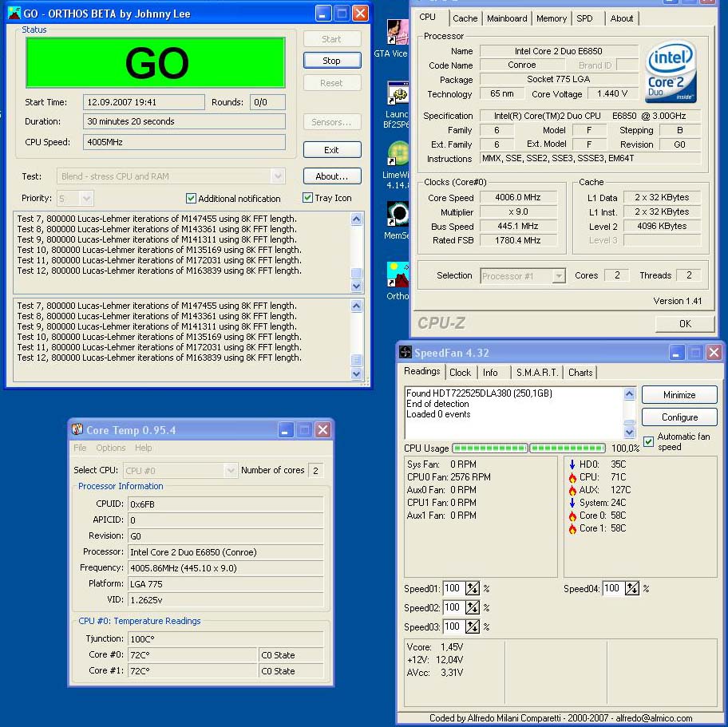Click the Minimize button in SpeedFan

(679, 394)
